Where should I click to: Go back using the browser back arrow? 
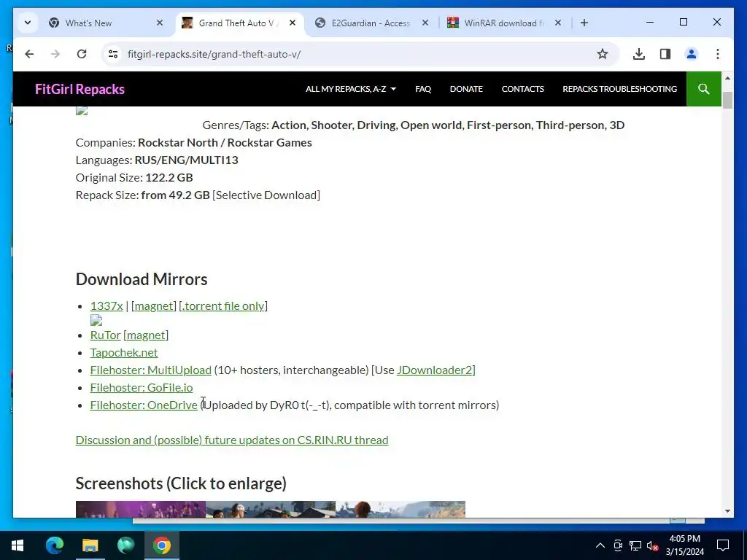pyautogui.click(x=29, y=54)
